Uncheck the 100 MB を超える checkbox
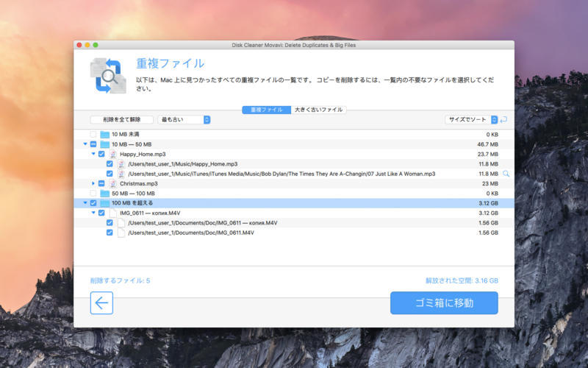The image size is (588, 368). point(93,203)
